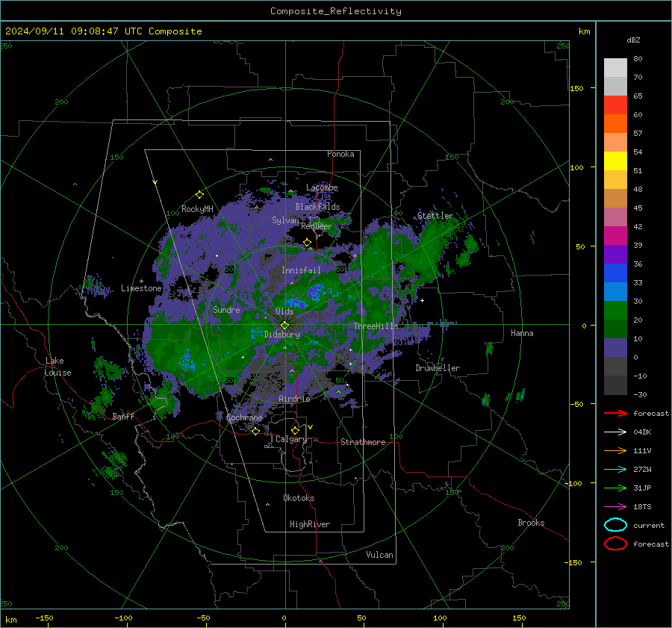The width and height of the screenshot is (672, 628).
Task: Click the Limestone label
Action: click(141, 288)
